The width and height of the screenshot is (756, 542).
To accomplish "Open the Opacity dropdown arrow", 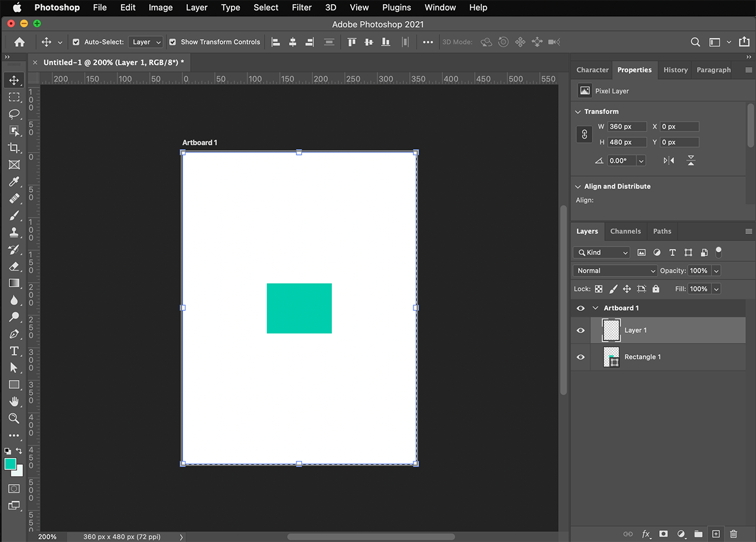I will (x=716, y=271).
